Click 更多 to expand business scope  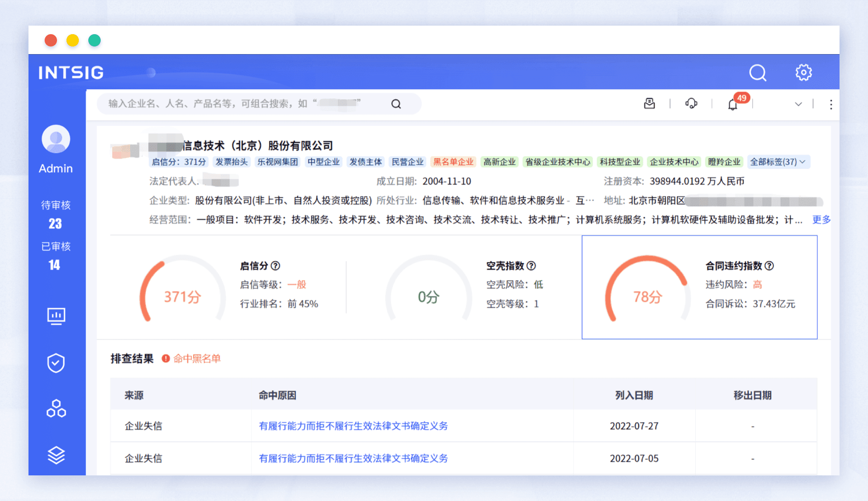(x=821, y=220)
